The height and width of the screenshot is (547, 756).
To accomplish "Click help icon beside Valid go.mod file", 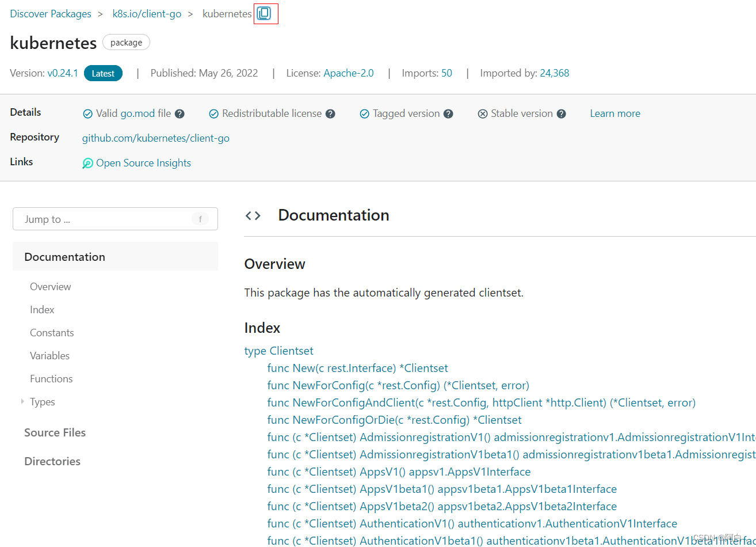I will point(180,114).
